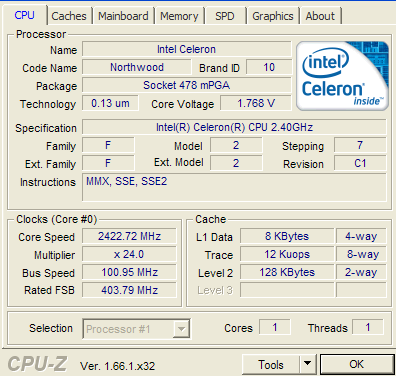Click the Rated FSB value 403.79 MHz
The width and height of the screenshot is (396, 376).
pyautogui.click(x=129, y=290)
